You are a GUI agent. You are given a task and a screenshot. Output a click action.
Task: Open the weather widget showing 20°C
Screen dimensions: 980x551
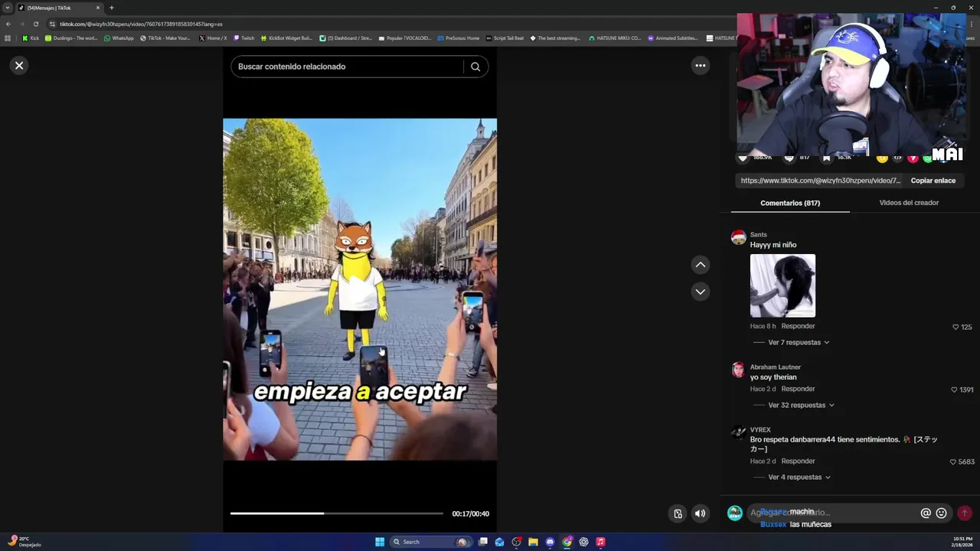click(x=23, y=542)
